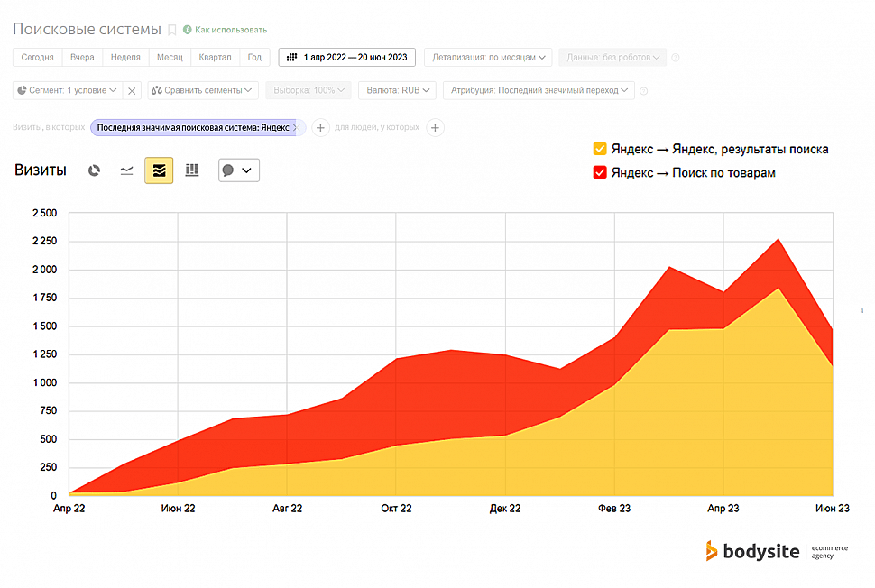This screenshot has width=875, height=588.
Task: Click the Июн 23 x-axis label
Action: 833,509
